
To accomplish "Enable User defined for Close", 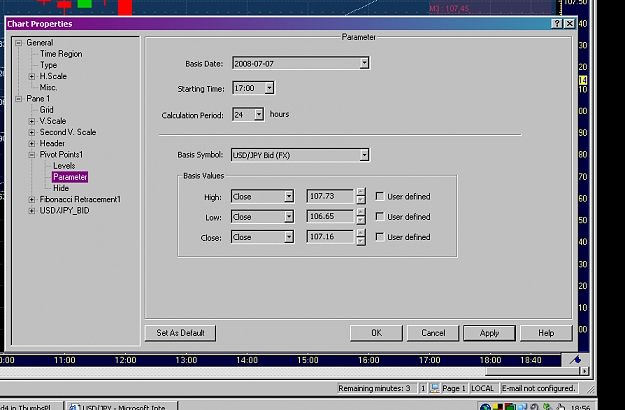I will tap(380, 237).
